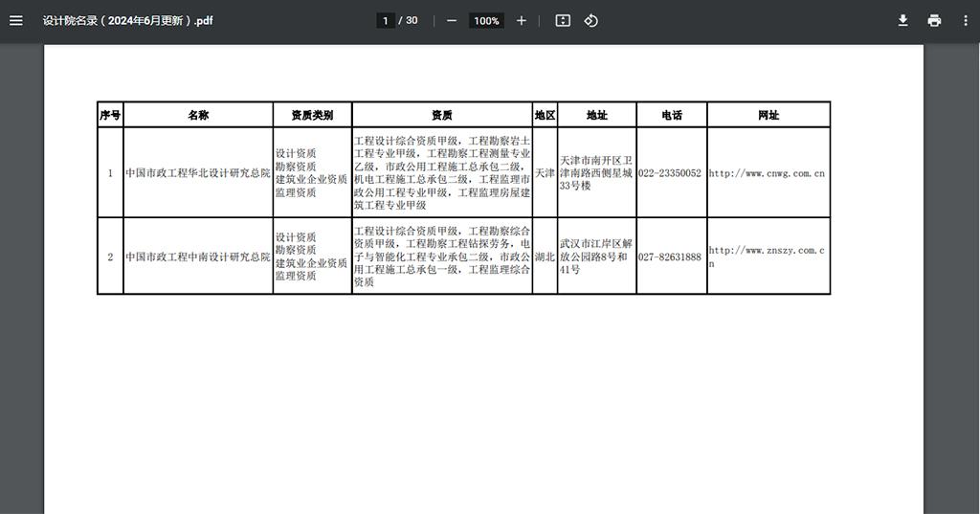The height and width of the screenshot is (514, 980).
Task: Click the 网址 column header
Action: pyautogui.click(x=768, y=115)
